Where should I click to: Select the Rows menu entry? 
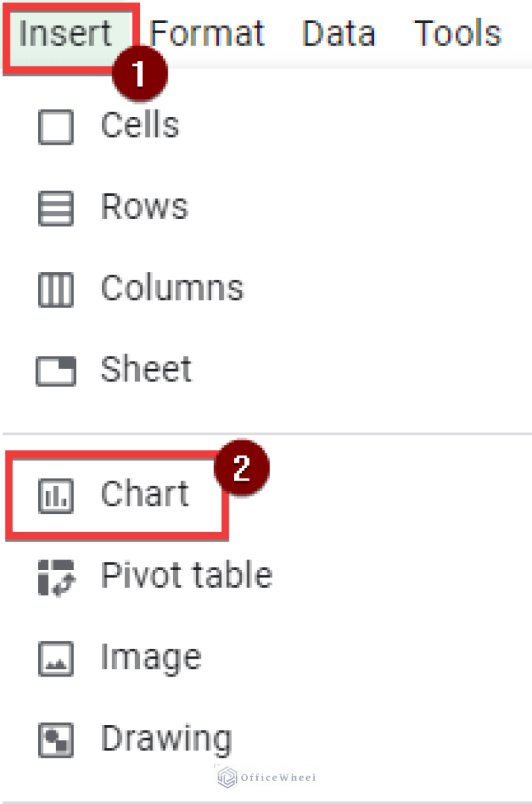[145, 207]
